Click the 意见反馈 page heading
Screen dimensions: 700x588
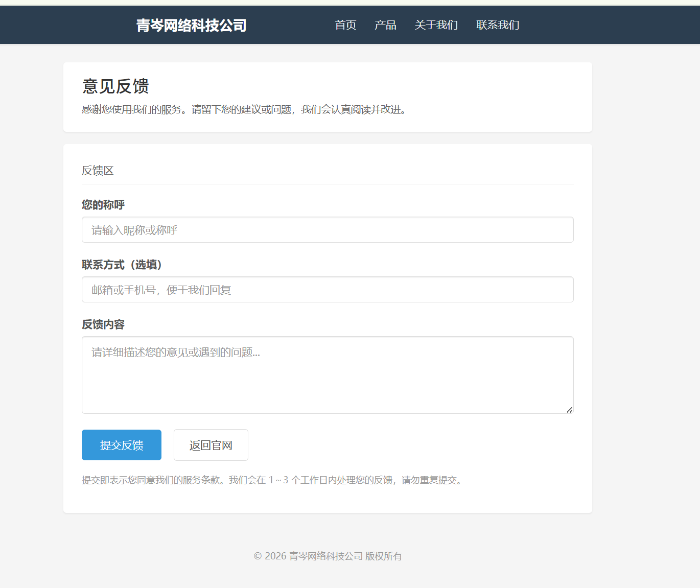(115, 86)
